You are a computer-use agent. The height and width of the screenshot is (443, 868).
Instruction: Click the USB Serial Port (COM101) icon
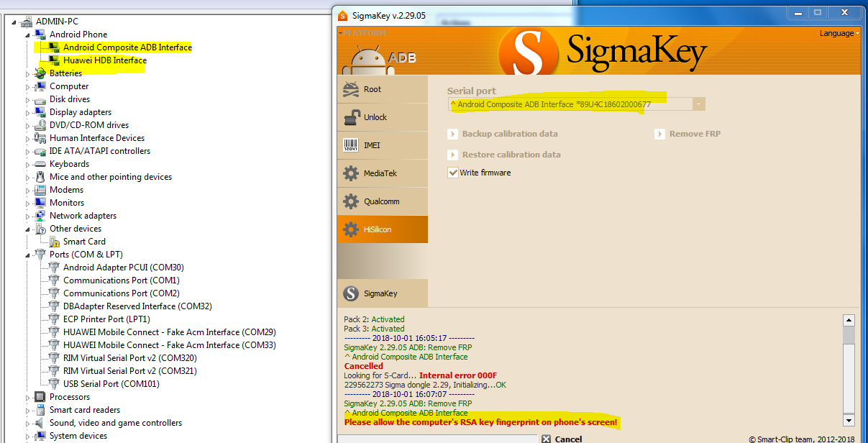pyautogui.click(x=55, y=384)
